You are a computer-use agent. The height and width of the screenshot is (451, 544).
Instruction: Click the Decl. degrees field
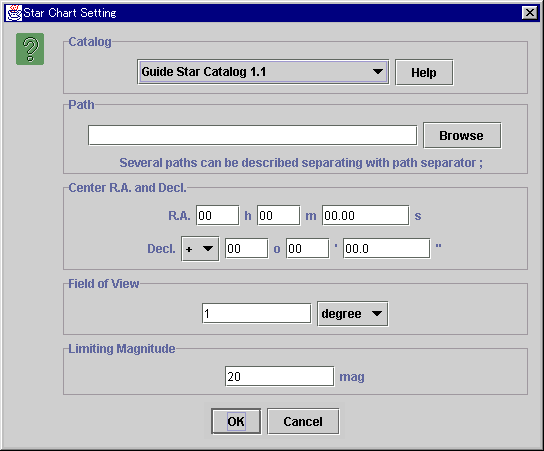(246, 248)
